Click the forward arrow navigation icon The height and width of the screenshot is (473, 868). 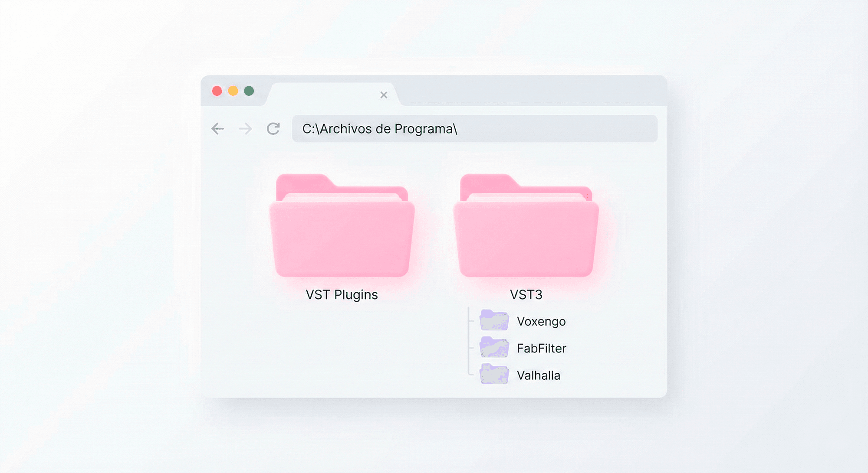coord(245,129)
